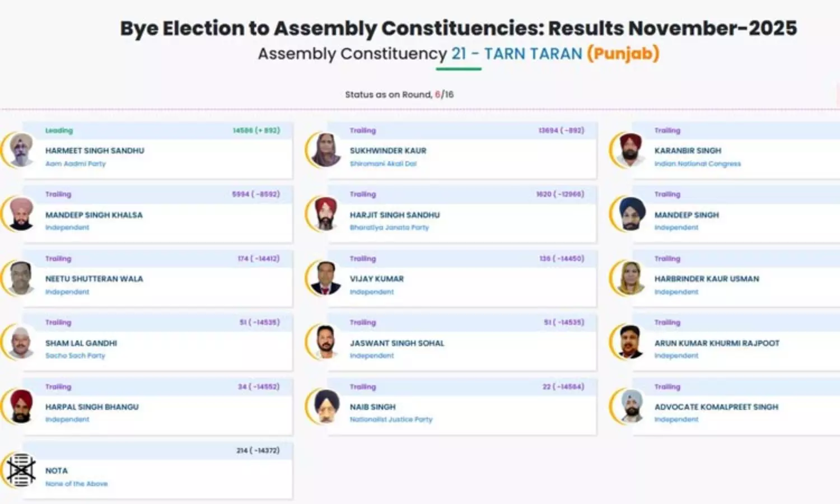Select Harjit Singh Sandhu's profile picture

pyautogui.click(x=326, y=214)
